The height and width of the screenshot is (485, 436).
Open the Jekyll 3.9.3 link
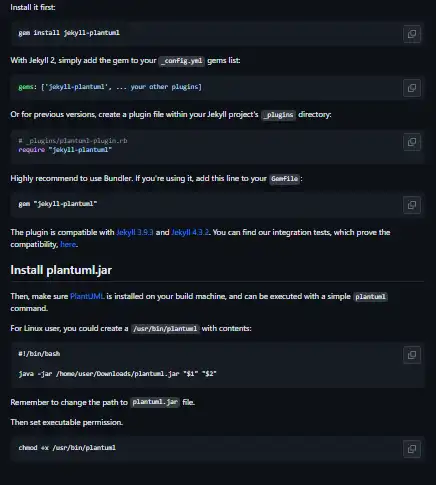pos(135,232)
